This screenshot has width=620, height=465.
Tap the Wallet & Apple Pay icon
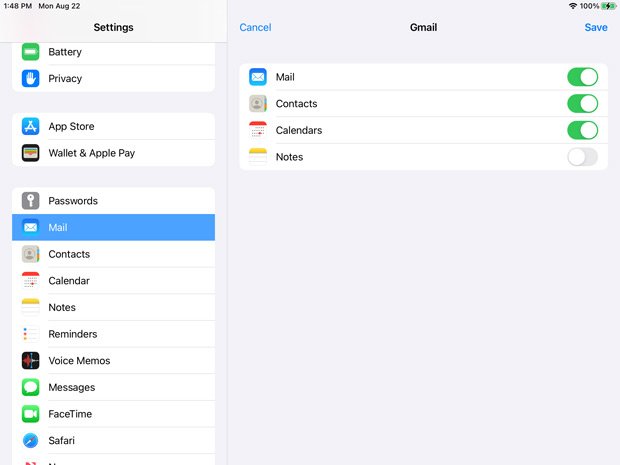(30, 153)
